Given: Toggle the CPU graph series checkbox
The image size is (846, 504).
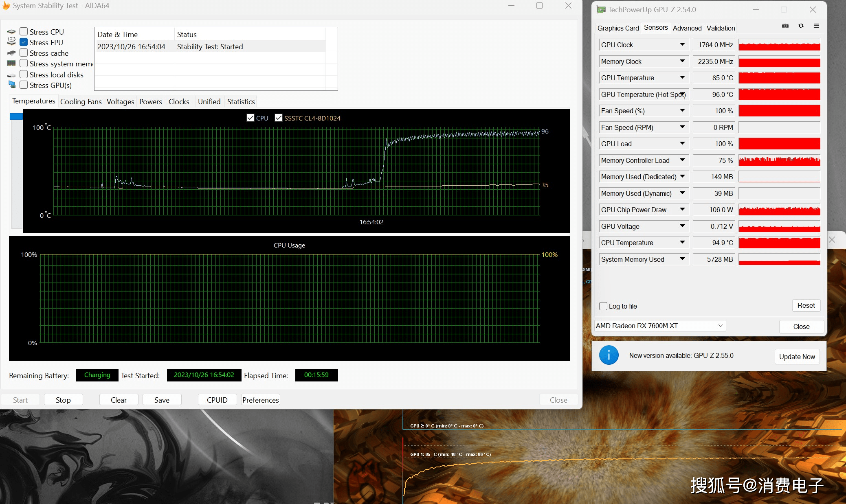Looking at the screenshot, I should (251, 118).
